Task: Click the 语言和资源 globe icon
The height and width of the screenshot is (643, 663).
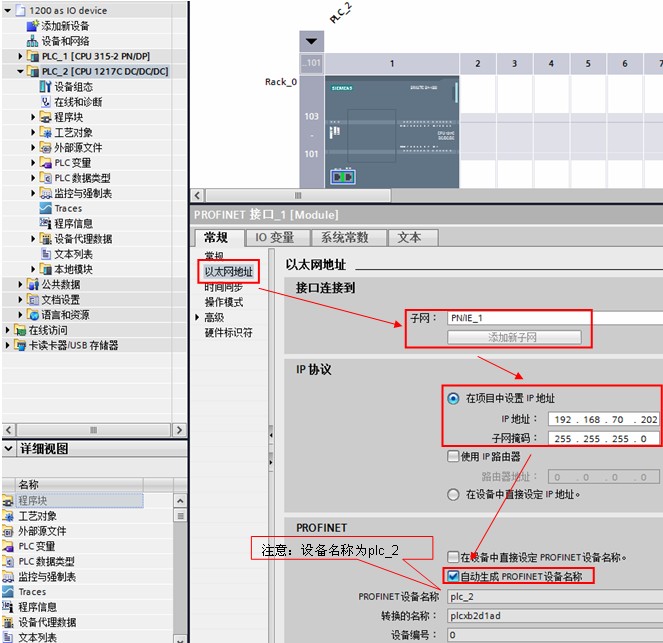Action: point(33,315)
